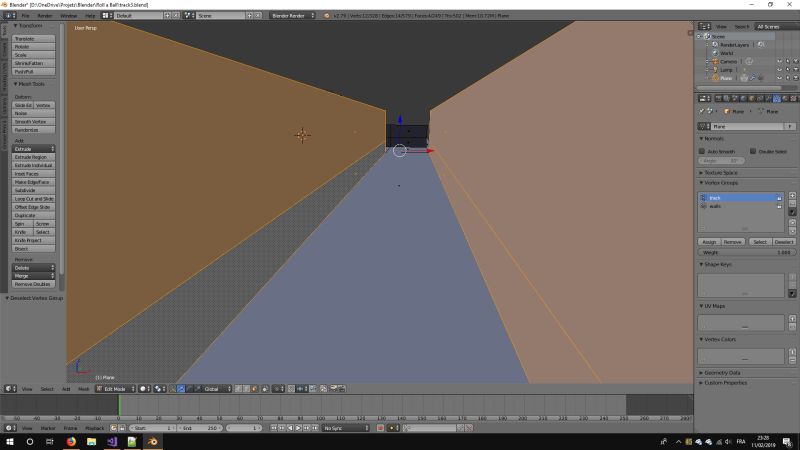Open the scene browse icon
The width and height of the screenshot is (800, 450).
pos(189,16)
